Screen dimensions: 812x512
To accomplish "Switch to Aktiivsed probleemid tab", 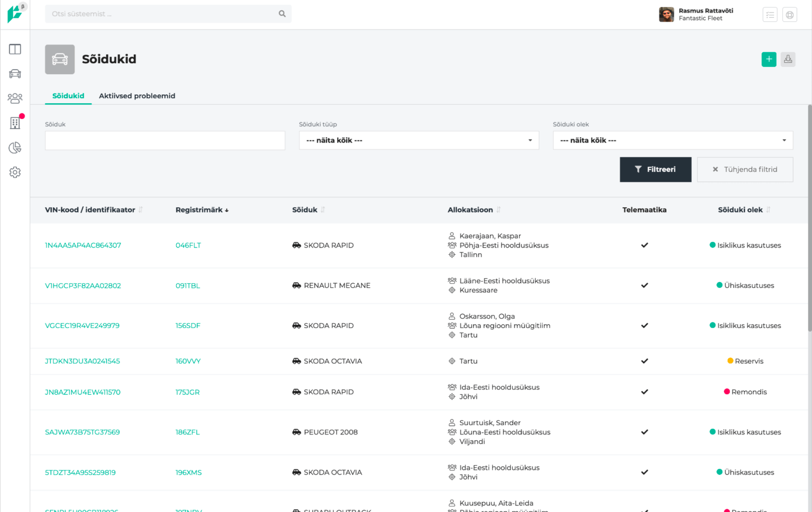I will [137, 96].
